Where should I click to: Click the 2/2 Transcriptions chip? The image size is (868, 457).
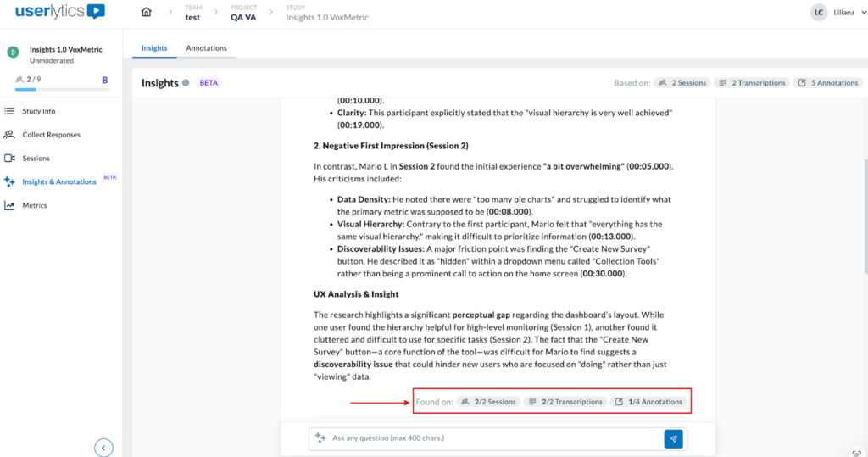[x=565, y=402]
